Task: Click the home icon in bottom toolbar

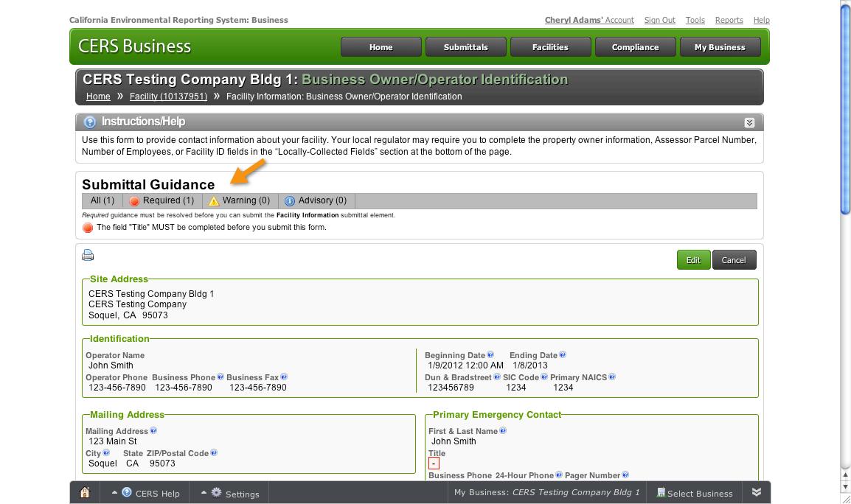Action: [x=85, y=493]
